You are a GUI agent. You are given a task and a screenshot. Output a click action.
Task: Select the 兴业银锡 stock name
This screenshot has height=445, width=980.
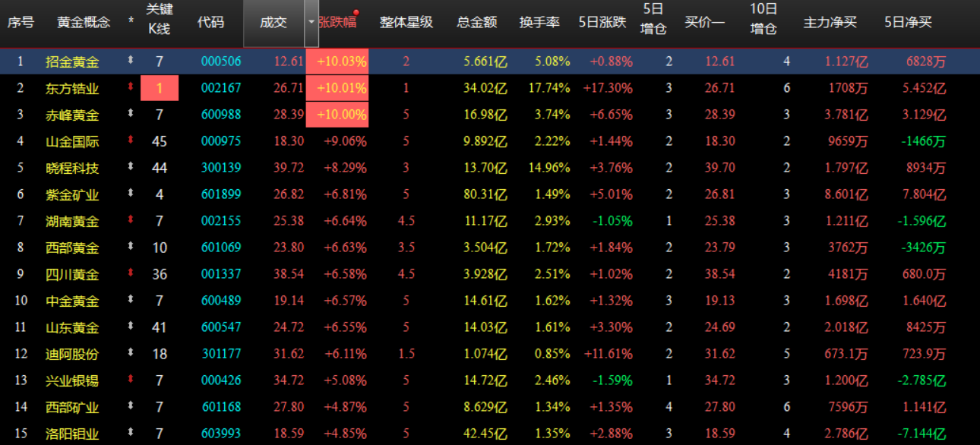coord(72,380)
